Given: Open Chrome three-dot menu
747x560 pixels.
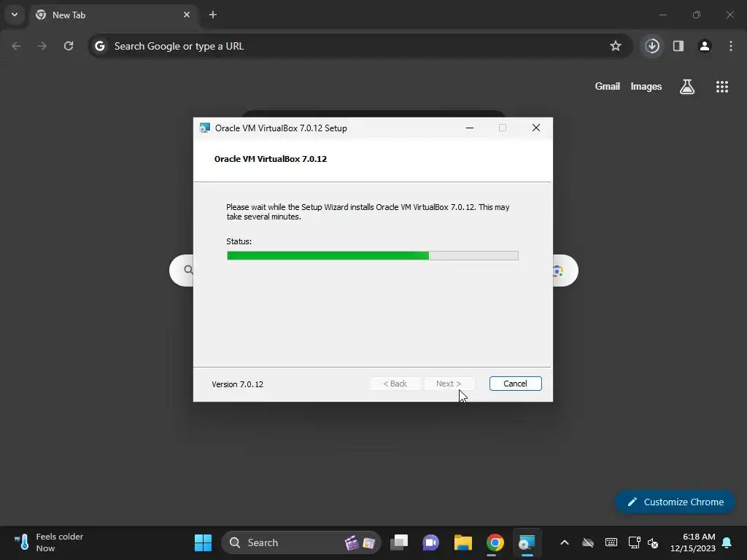Looking at the screenshot, I should pyautogui.click(x=731, y=46).
